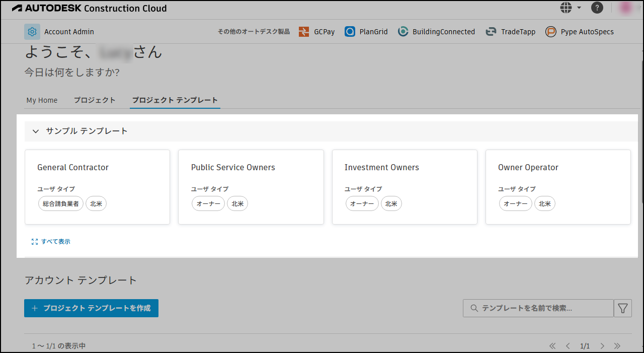Click the Autodesk Construction Cloud logo

click(x=89, y=8)
